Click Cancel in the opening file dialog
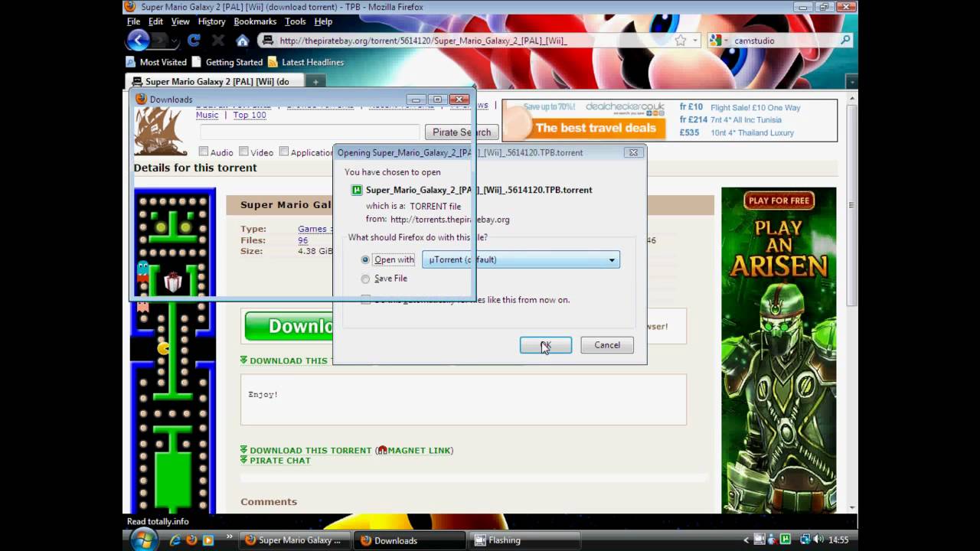The image size is (980, 551). (607, 345)
